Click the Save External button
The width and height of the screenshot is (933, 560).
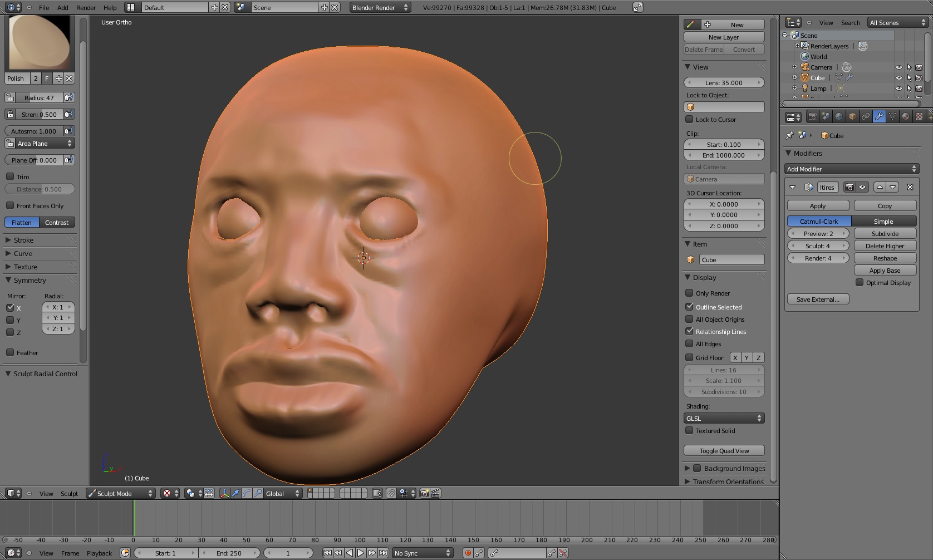[x=818, y=299]
